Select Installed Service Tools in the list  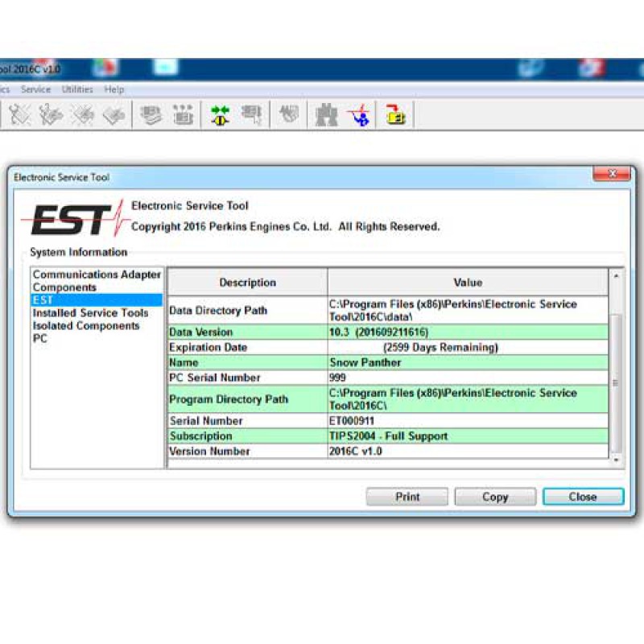(90, 313)
